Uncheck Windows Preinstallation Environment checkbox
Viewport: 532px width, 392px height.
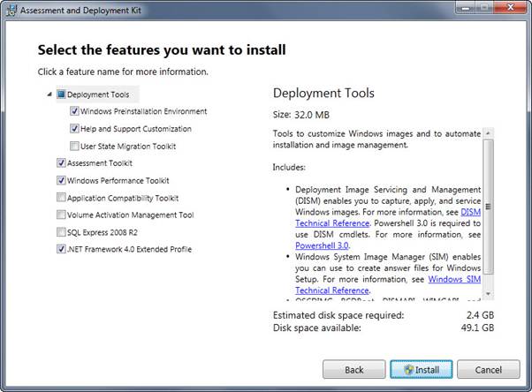pyautogui.click(x=74, y=111)
